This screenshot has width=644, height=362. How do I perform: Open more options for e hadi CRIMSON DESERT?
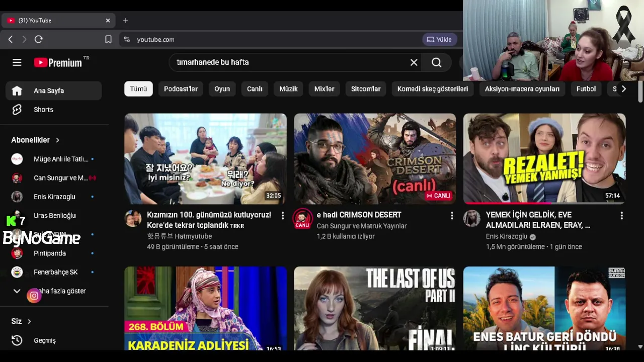[x=452, y=216]
